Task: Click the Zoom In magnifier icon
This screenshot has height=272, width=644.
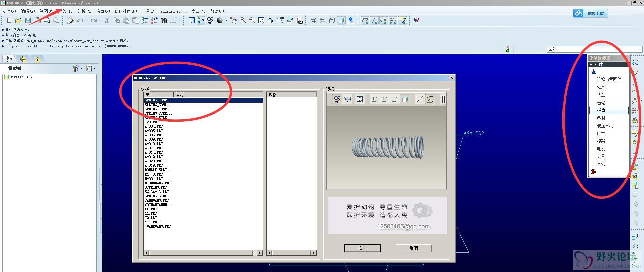Action: click(x=243, y=21)
